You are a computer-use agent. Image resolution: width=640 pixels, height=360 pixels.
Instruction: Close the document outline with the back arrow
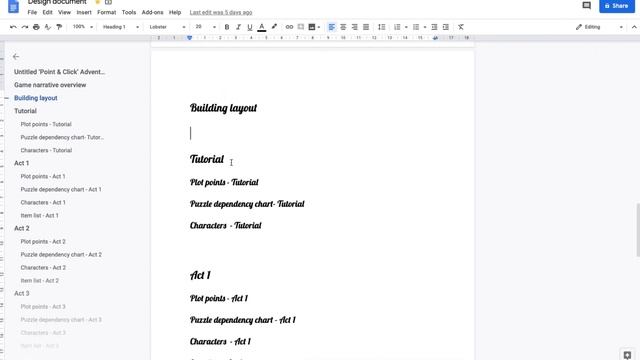click(16, 56)
